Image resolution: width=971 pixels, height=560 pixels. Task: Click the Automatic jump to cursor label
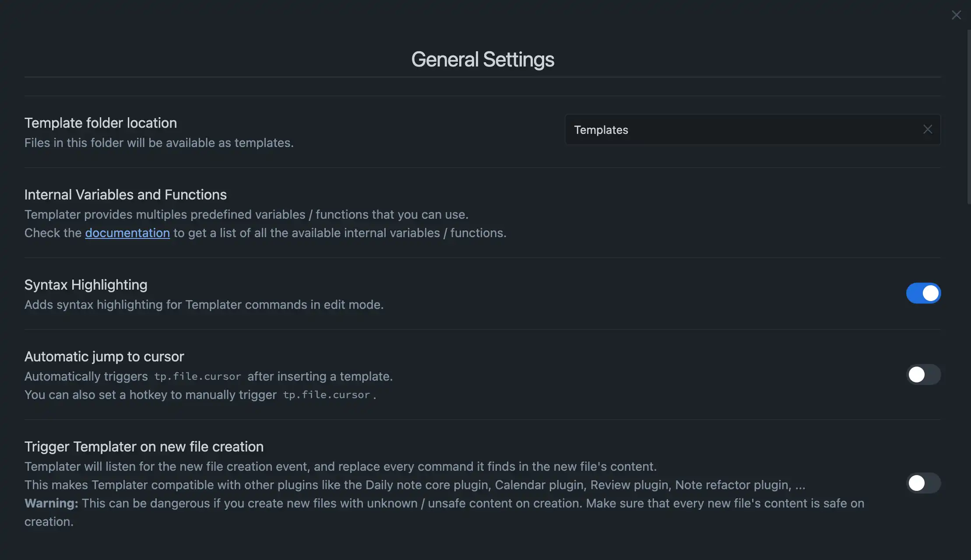[104, 357]
